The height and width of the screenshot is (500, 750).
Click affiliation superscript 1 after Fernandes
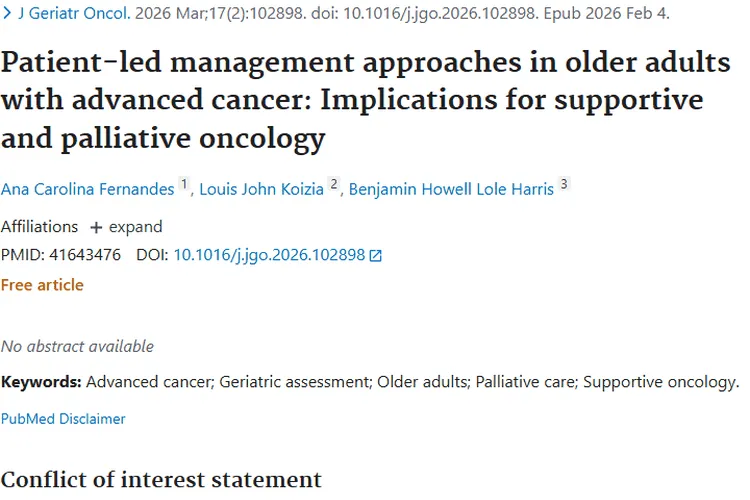click(184, 185)
